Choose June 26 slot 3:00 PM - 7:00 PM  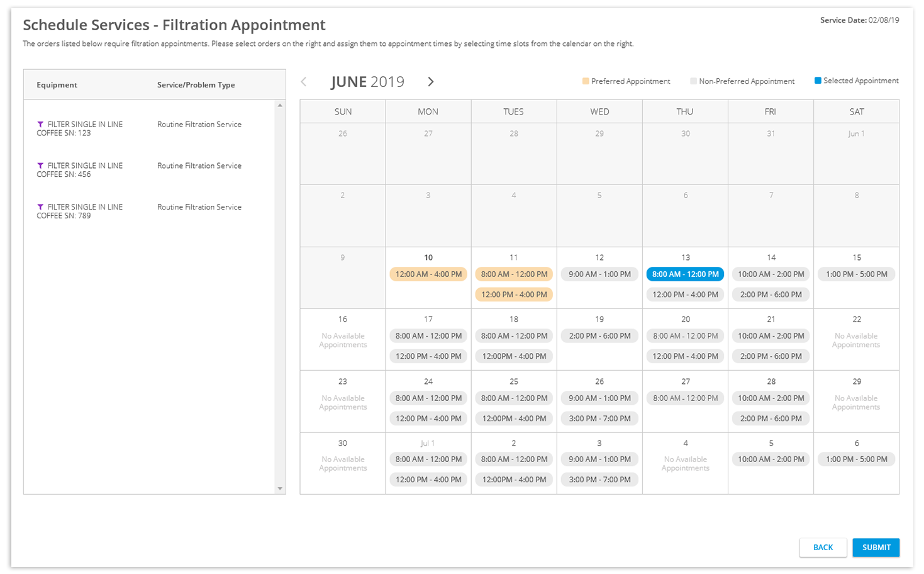click(599, 419)
